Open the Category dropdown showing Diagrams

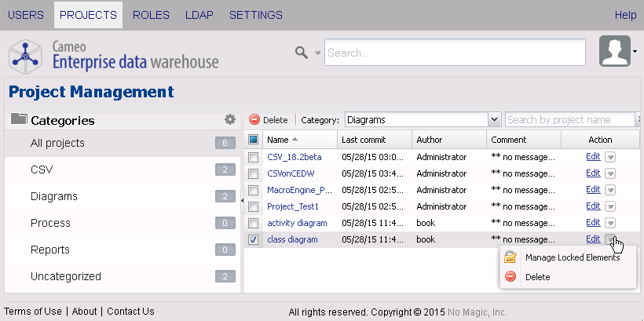point(494,120)
